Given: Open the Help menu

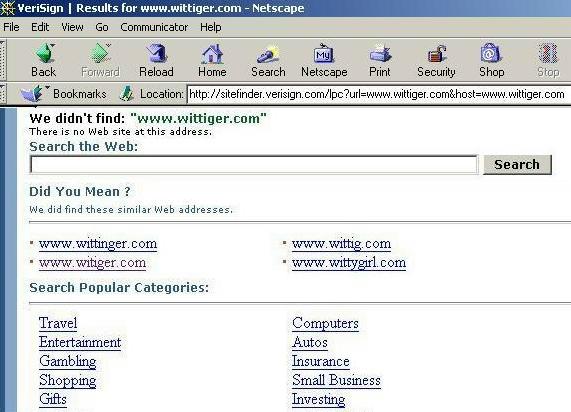Looking at the screenshot, I should 210,27.
